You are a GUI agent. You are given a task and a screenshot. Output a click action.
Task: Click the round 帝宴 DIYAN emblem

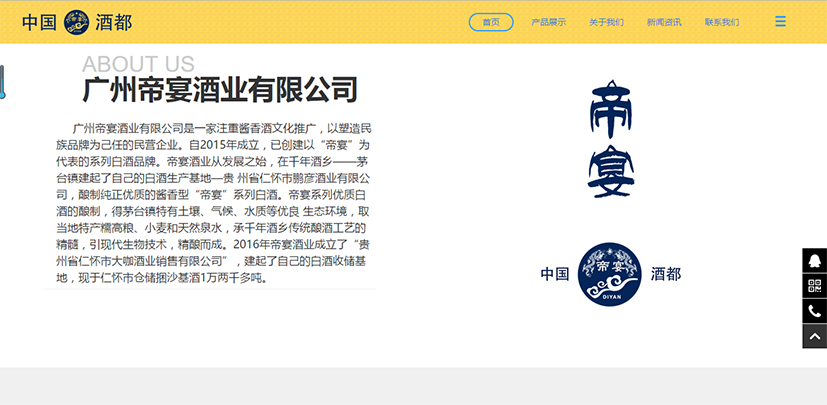point(610,274)
